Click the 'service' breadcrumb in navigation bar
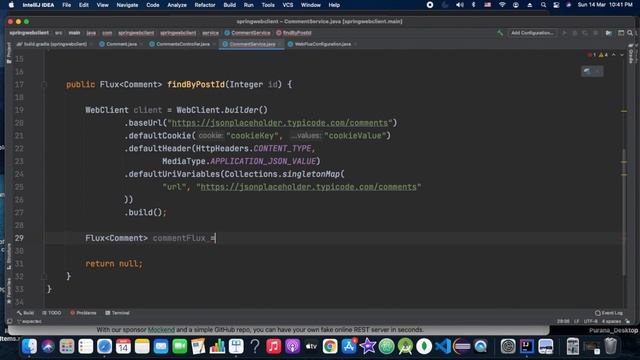The height and width of the screenshot is (360, 640). click(210, 33)
